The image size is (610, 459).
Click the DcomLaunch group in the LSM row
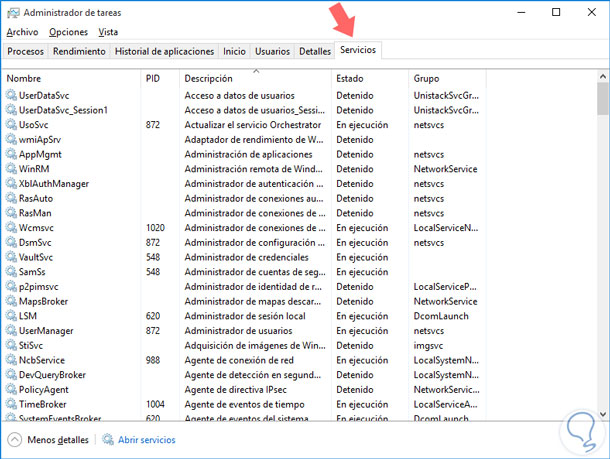pos(441,315)
